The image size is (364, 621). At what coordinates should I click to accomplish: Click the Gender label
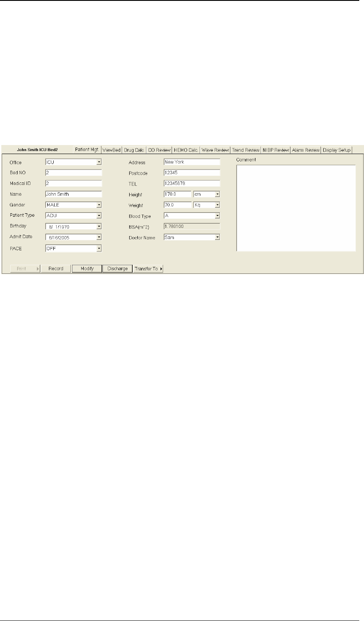(x=17, y=205)
